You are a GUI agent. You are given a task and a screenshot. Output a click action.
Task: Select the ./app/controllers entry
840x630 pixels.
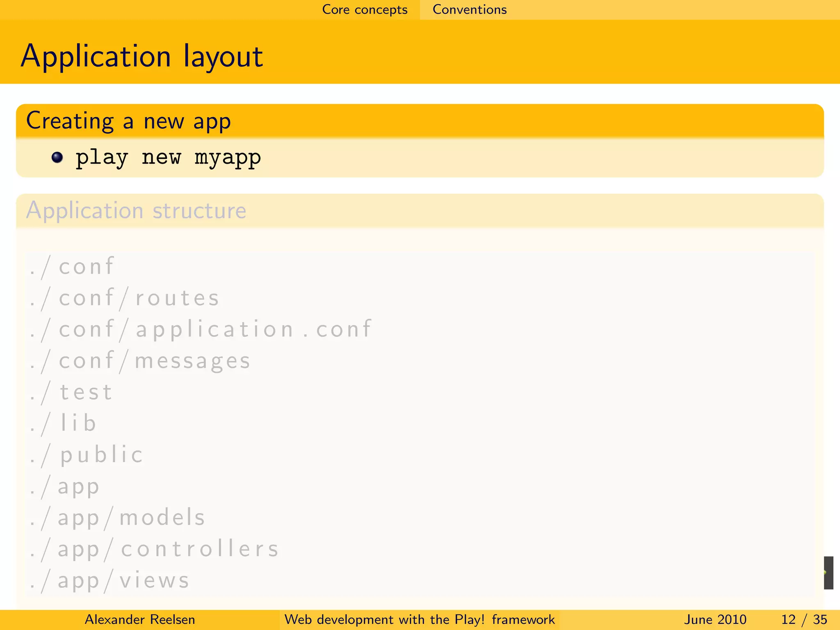pyautogui.click(x=155, y=549)
